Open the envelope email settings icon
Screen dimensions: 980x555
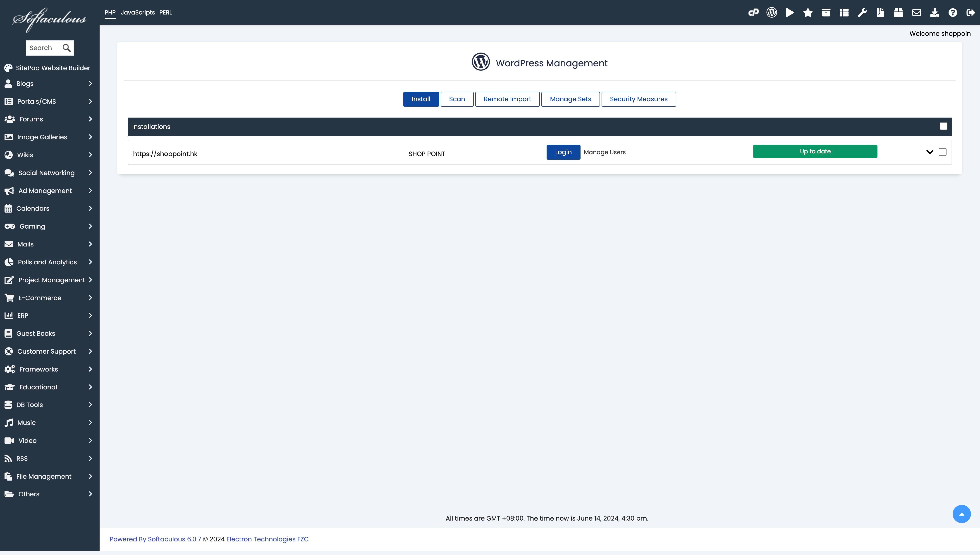point(916,13)
